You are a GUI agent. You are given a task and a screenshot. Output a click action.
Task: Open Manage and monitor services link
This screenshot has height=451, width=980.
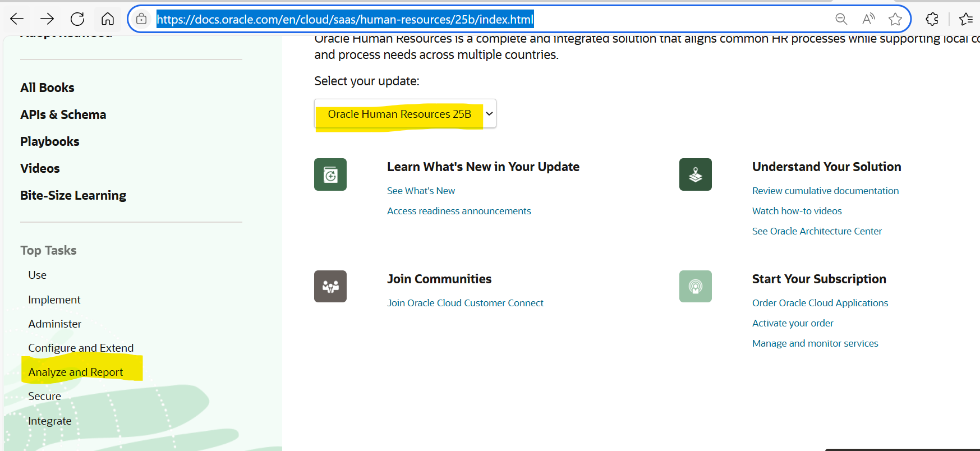(815, 343)
